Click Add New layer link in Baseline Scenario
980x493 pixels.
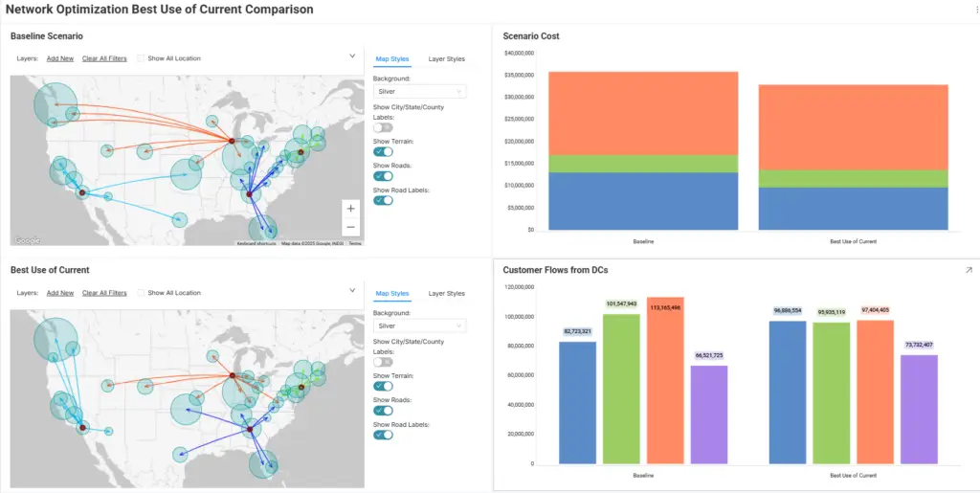pos(60,58)
